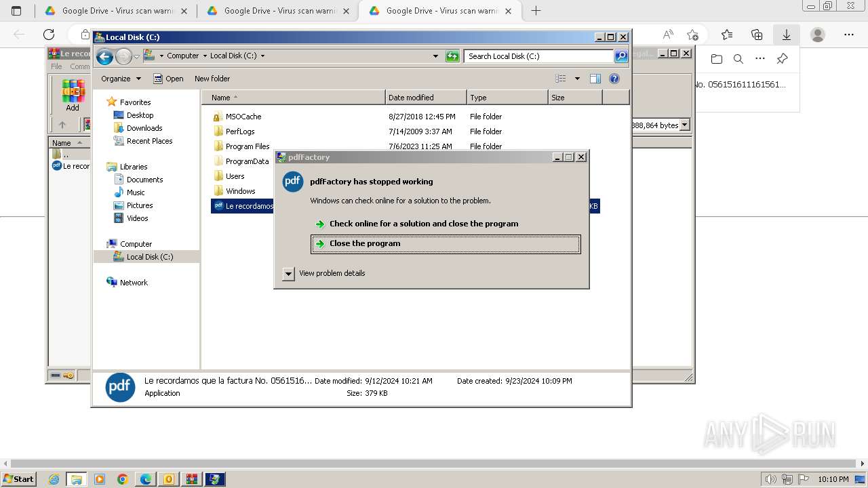Viewport: 868px width, 488px height.
Task: Open the WinRAR path dropdown showing bytes
Action: click(x=684, y=125)
